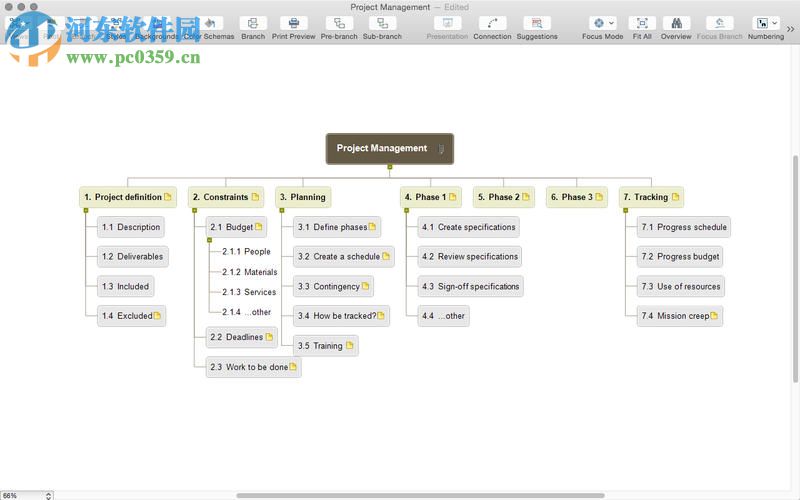Select the 7.3 Use of resources subtopic
This screenshot has height=500, width=800.
pyautogui.click(x=681, y=286)
